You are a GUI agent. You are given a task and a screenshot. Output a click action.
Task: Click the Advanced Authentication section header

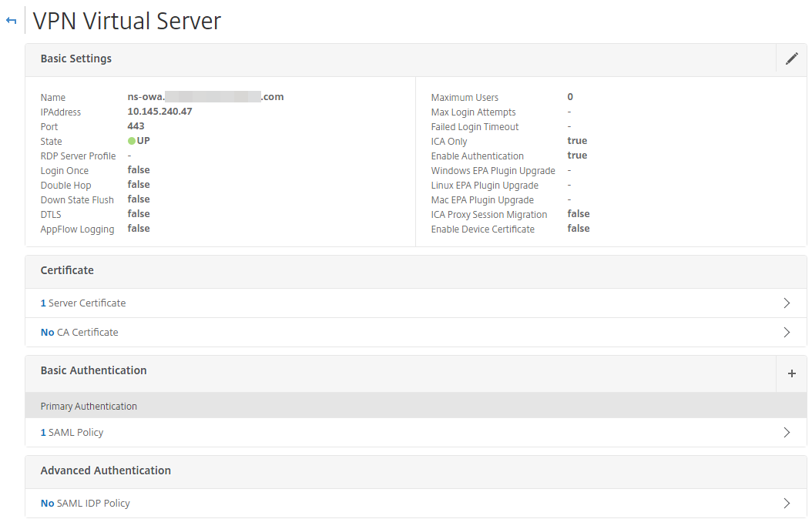(106, 470)
